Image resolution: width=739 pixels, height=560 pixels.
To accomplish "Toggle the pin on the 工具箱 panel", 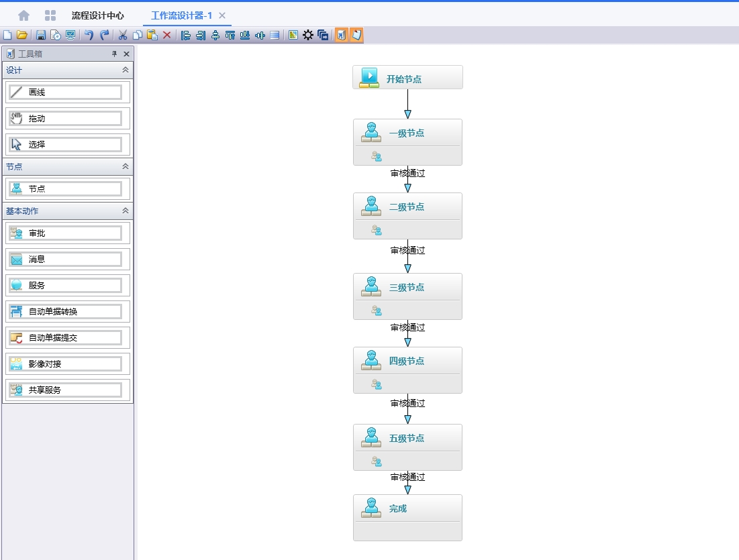I will point(114,54).
